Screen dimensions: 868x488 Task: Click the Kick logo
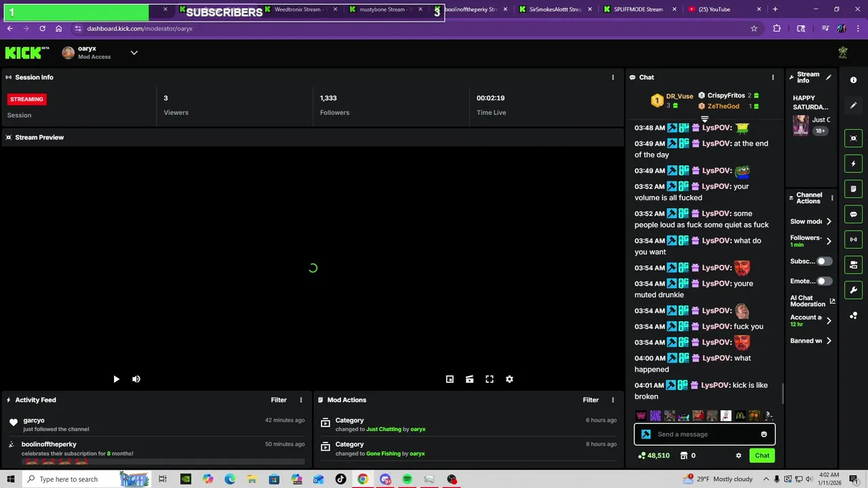tap(27, 53)
